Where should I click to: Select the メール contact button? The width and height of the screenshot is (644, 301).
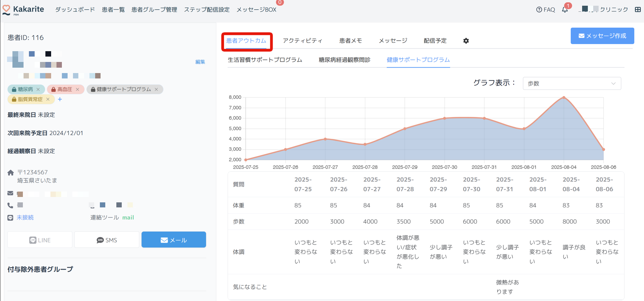tap(174, 240)
